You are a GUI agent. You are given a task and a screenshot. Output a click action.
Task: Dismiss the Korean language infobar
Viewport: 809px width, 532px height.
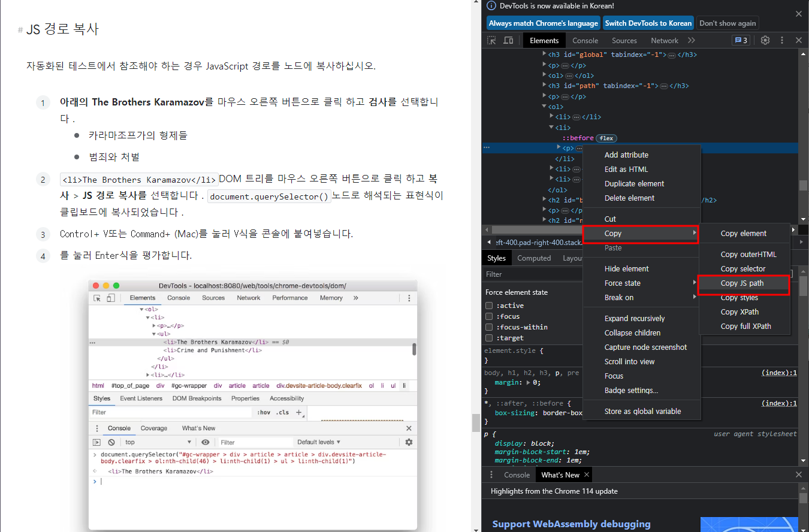coord(799,14)
